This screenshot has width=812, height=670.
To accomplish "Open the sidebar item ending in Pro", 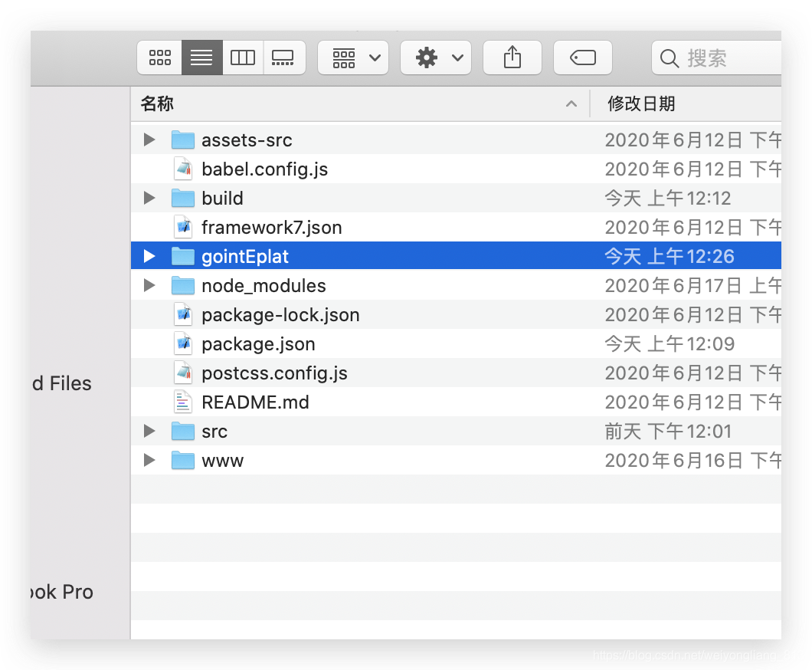I will tap(61, 592).
